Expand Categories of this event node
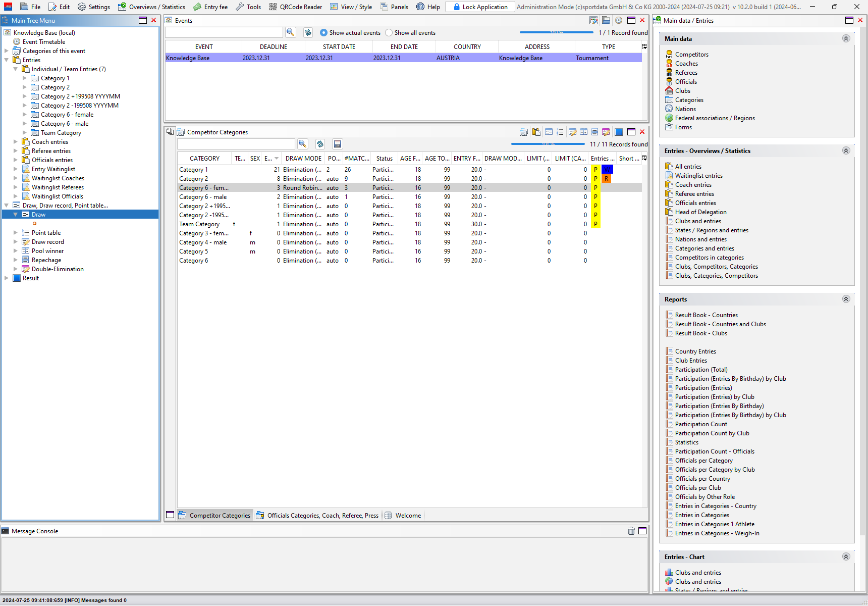Viewport: 868px width, 606px height. point(7,51)
